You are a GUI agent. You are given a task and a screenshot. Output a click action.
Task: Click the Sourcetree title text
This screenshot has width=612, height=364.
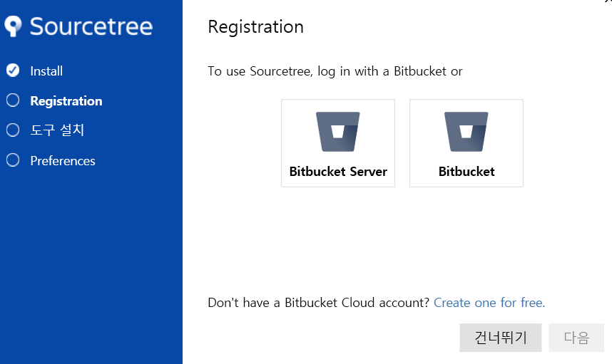[91, 26]
